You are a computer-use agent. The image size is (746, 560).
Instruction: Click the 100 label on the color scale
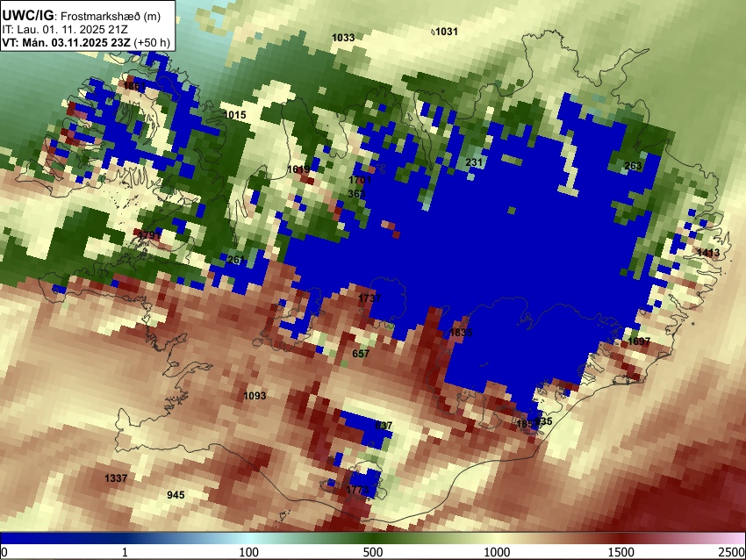click(249, 552)
